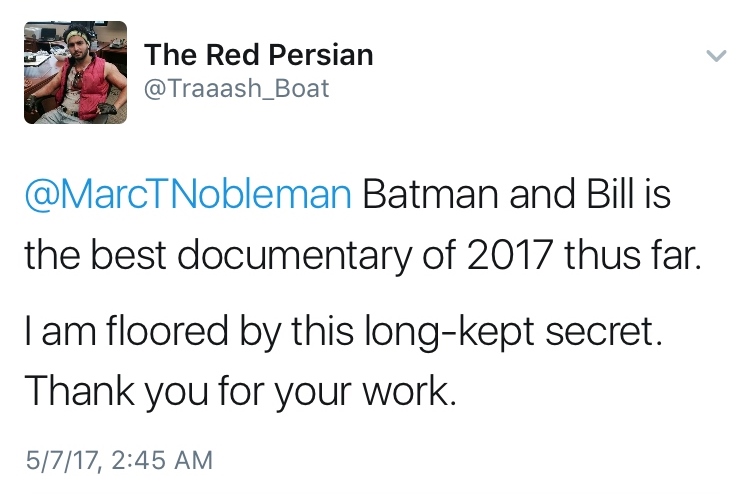Open The Red Persian display name
Viewport: 750px width, 495px height.
tap(258, 55)
